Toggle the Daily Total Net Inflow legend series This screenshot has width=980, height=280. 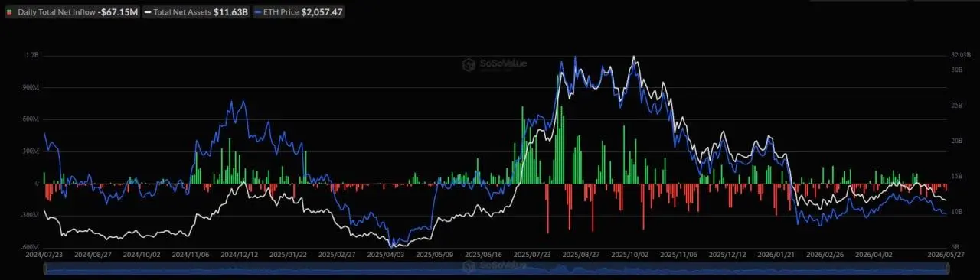[x=72, y=13]
